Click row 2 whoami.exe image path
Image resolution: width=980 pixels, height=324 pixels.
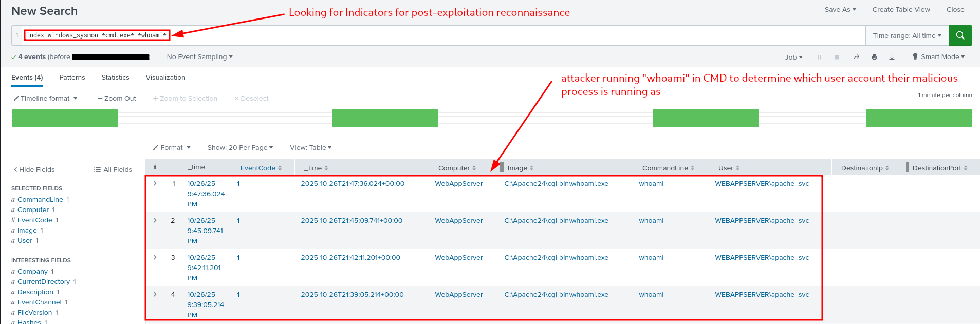point(556,220)
